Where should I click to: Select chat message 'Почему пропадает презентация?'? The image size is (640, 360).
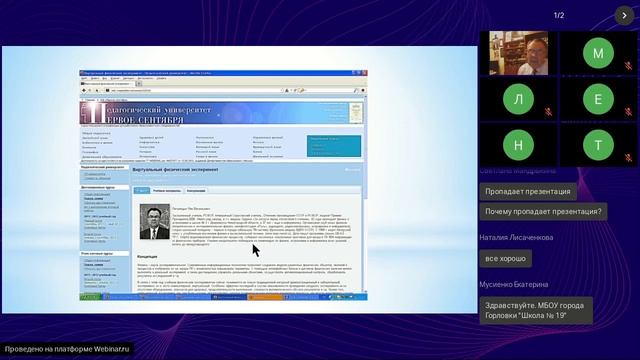tap(543, 212)
